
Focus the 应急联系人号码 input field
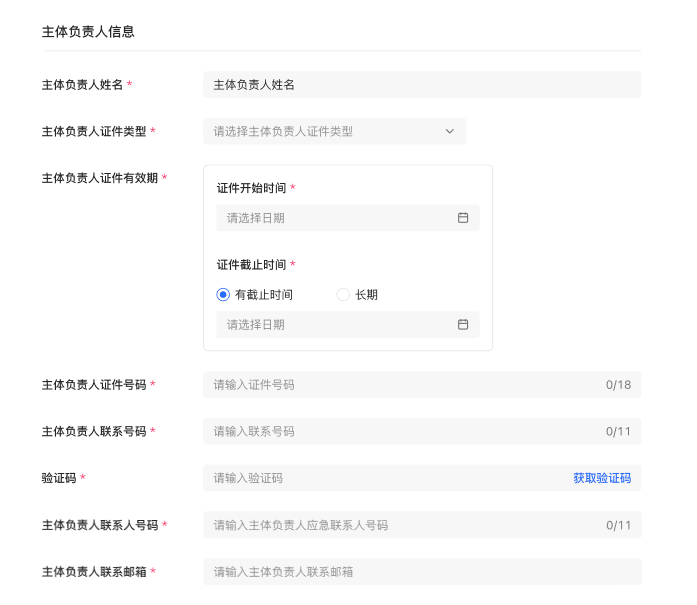pos(400,525)
